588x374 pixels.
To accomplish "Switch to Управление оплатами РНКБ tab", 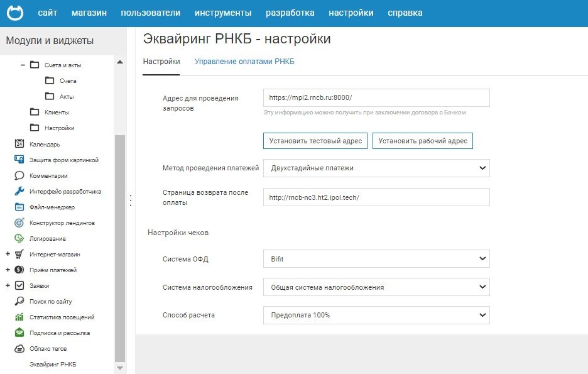I will pyautogui.click(x=244, y=62).
